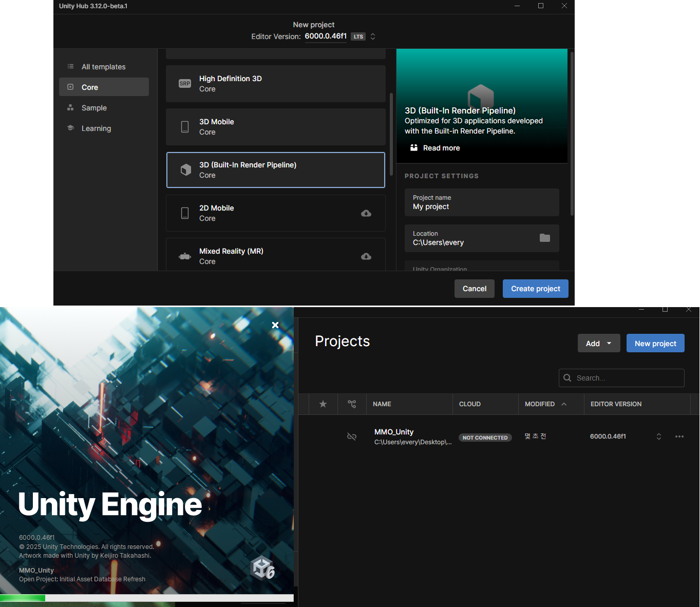Click the NOT CONNECTED badge

point(485,438)
